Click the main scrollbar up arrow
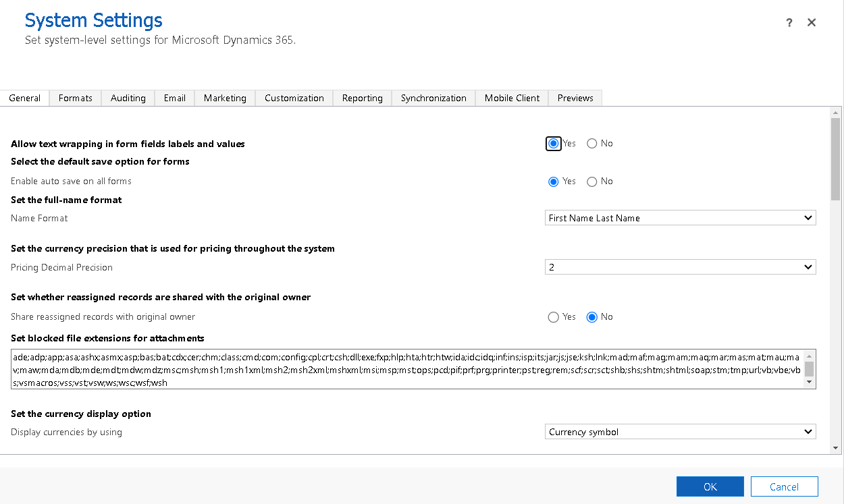 (836, 112)
